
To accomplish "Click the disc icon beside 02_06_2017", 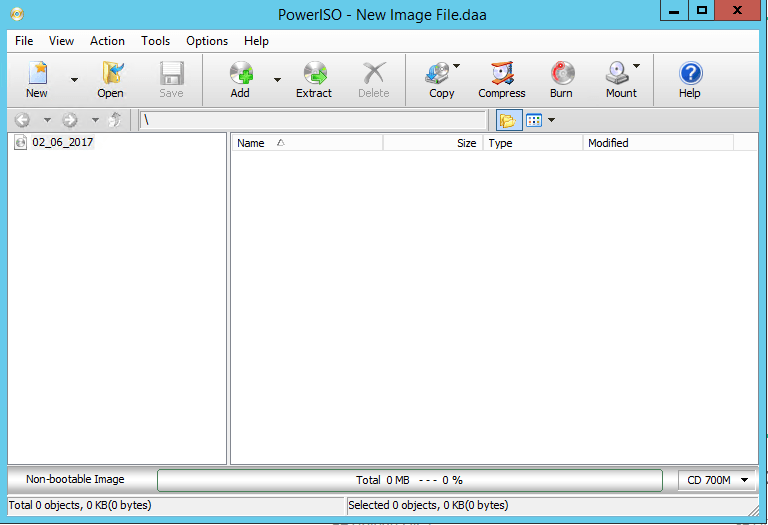I will (21, 143).
